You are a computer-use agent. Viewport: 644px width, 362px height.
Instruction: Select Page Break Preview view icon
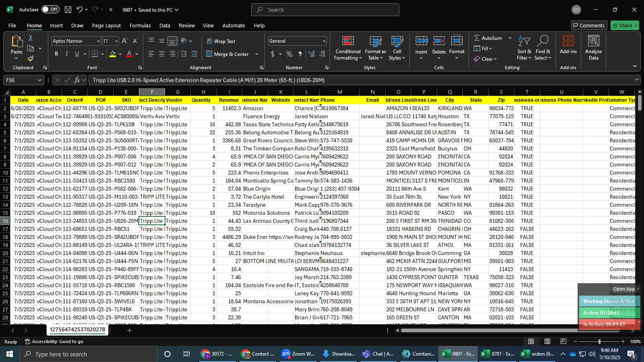563,341
